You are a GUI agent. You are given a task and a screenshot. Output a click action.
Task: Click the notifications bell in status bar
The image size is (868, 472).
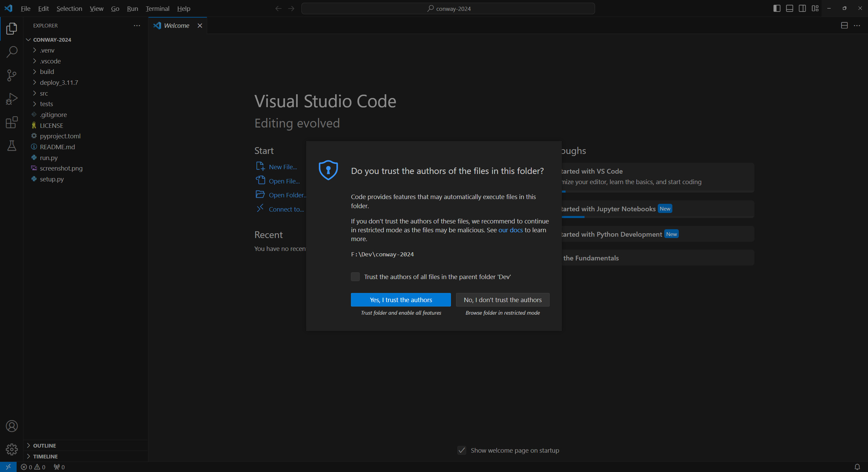click(x=857, y=467)
